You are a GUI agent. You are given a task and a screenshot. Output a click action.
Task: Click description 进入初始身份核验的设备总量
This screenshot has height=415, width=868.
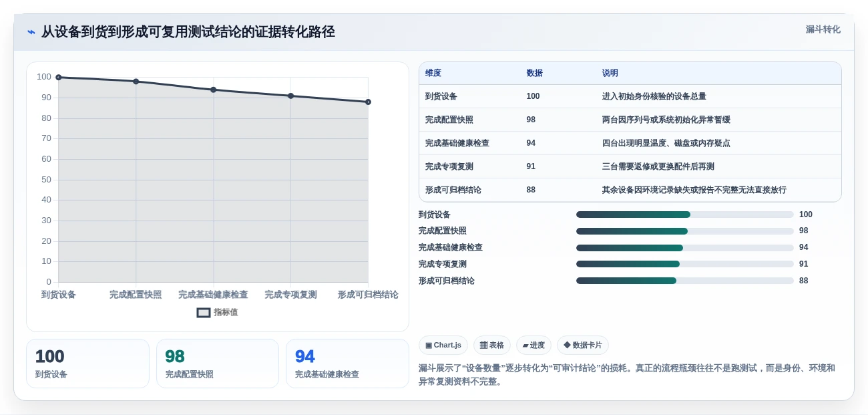click(x=654, y=96)
